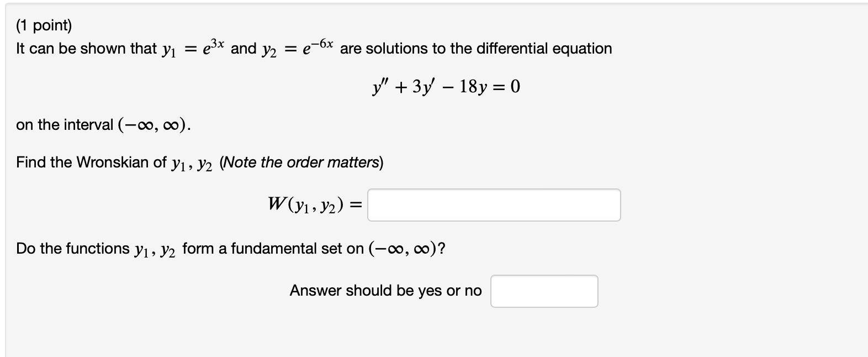Click the "Find the Wronskian of" text
The image size is (868, 357).
point(91,162)
